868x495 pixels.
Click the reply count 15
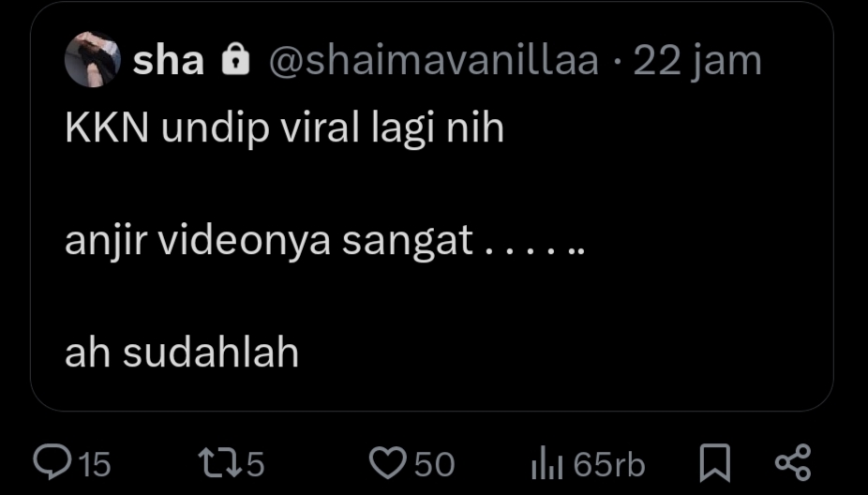[94, 464]
